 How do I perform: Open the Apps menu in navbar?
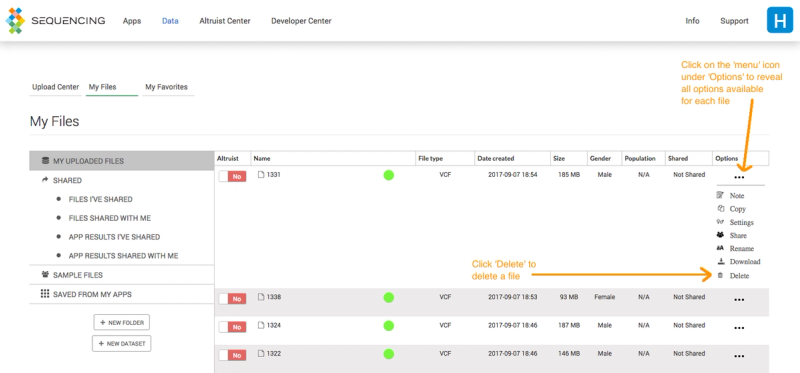(x=132, y=21)
